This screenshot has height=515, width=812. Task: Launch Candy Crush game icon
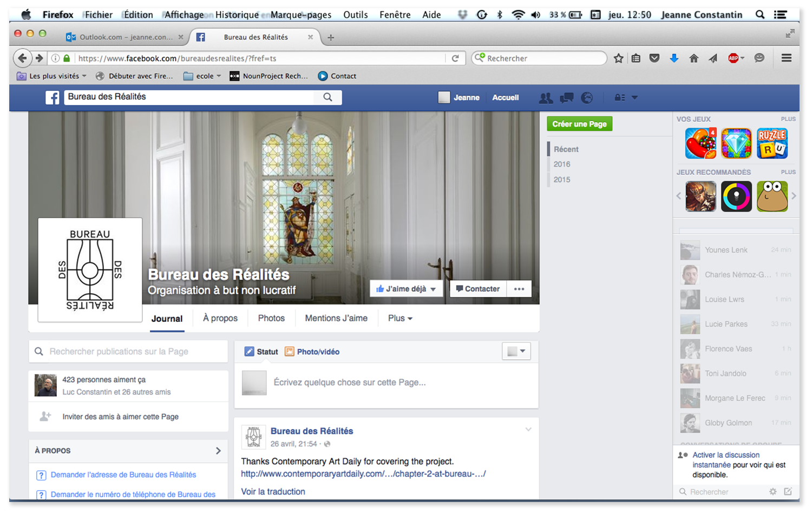pos(700,143)
